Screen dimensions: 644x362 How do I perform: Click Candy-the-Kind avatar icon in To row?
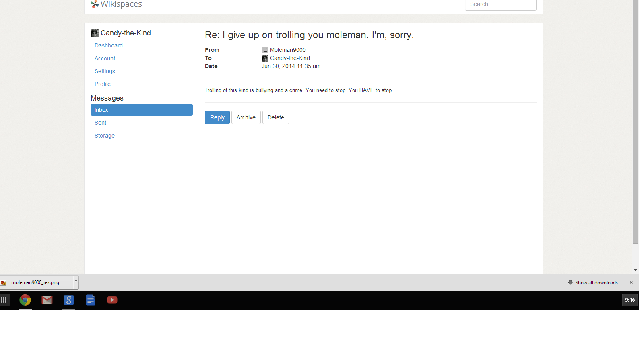click(x=265, y=58)
